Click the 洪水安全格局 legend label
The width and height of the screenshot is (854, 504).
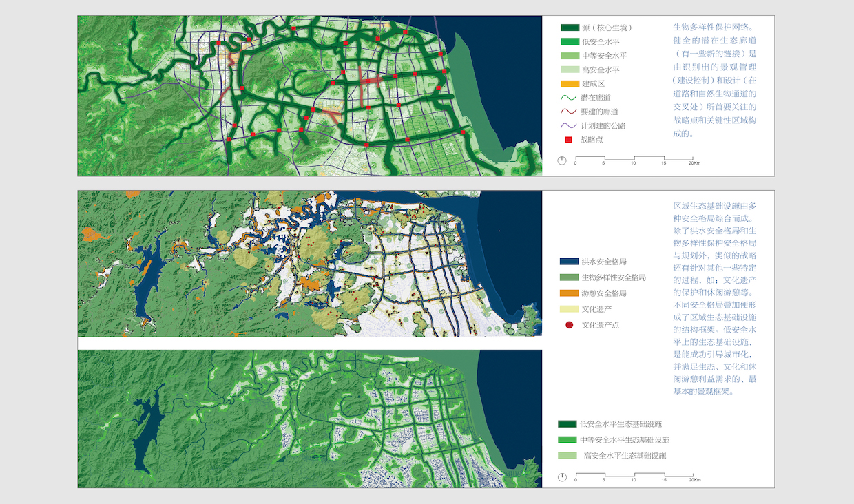tap(604, 262)
